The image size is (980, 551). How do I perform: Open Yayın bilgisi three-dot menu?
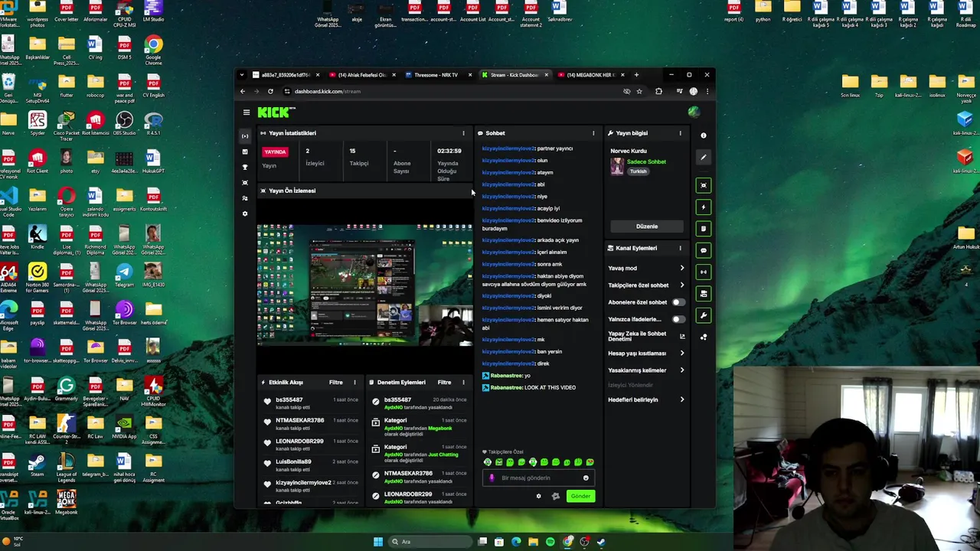click(680, 133)
